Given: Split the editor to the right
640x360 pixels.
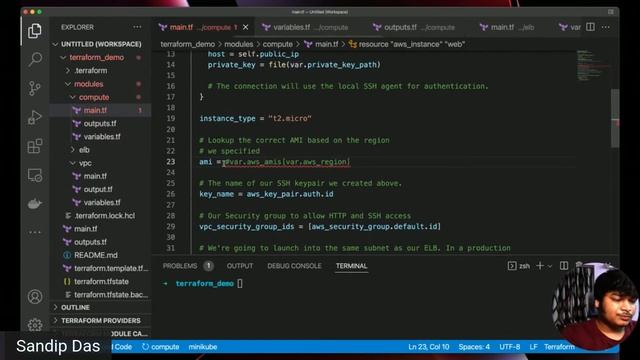Looking at the screenshot, I should (x=590, y=27).
